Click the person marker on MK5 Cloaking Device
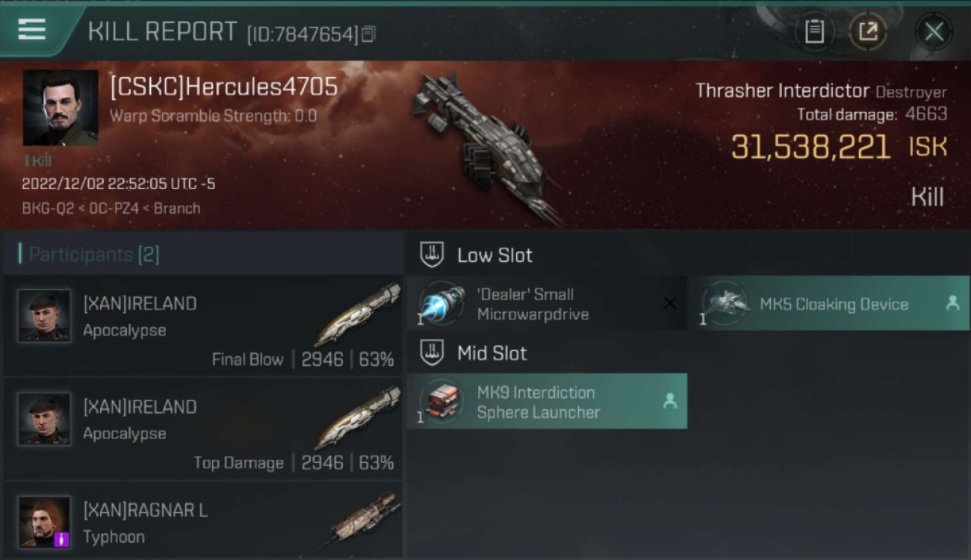 [x=952, y=303]
